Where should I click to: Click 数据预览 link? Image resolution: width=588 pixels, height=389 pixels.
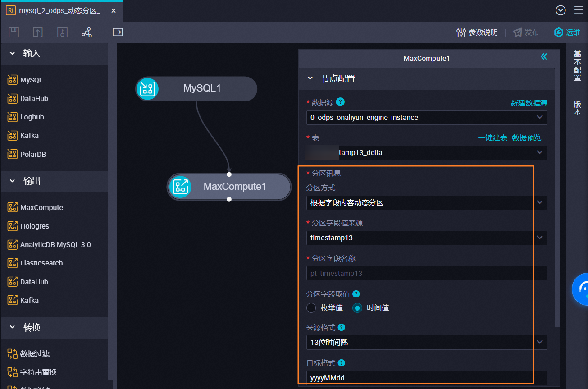[527, 138]
